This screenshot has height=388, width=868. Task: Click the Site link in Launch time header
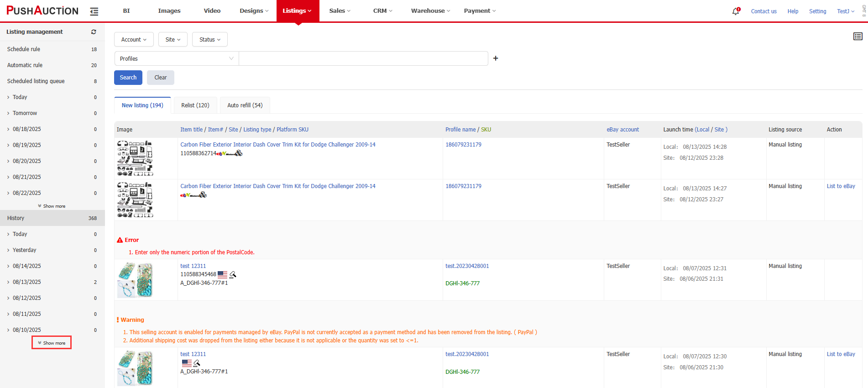click(719, 130)
